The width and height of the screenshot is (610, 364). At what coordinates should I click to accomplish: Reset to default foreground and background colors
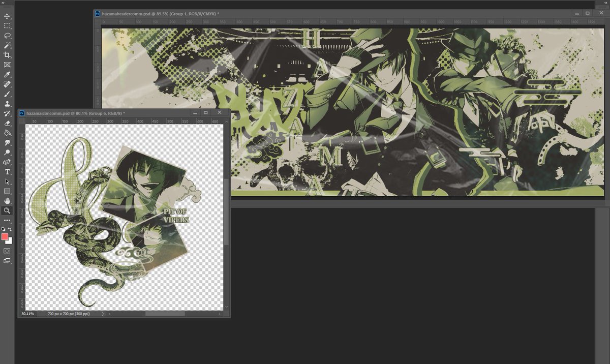4,229
